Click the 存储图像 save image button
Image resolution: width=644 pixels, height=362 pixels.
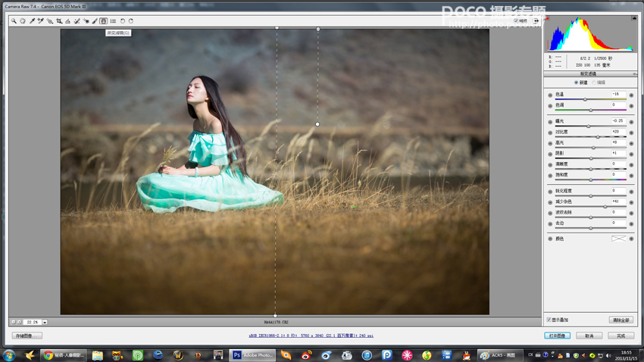[x=27, y=335]
